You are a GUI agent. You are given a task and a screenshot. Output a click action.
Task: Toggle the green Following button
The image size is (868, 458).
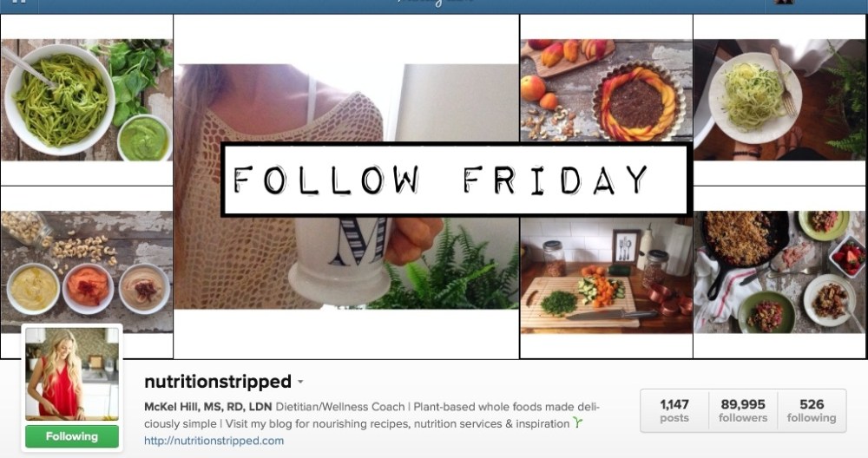click(72, 436)
